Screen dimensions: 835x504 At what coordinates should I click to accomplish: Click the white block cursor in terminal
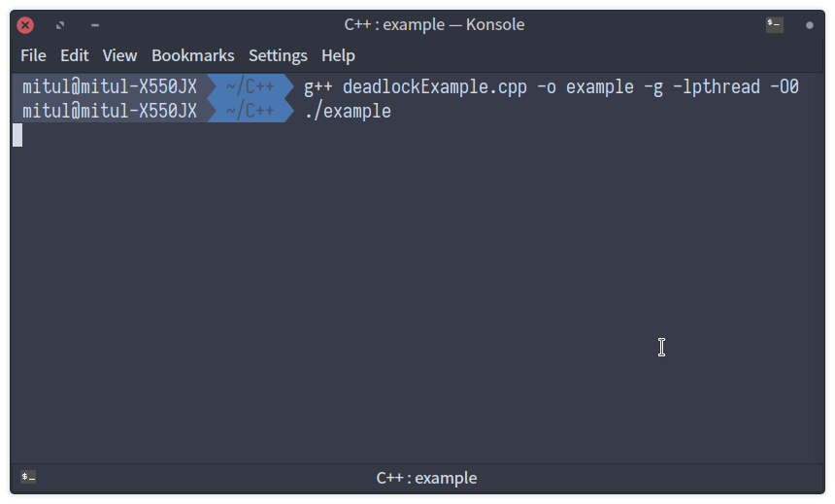coord(17,135)
